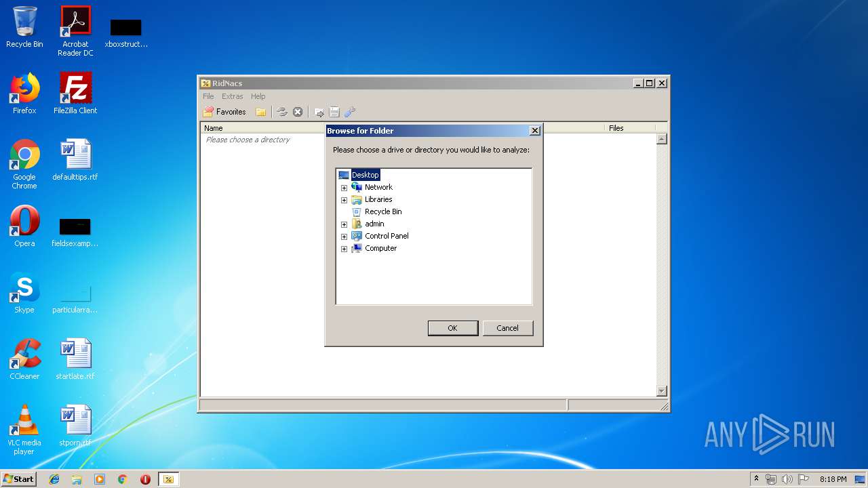Click scroll up arrow in RidNacs list
This screenshot has height=488, width=868.
coord(662,139)
